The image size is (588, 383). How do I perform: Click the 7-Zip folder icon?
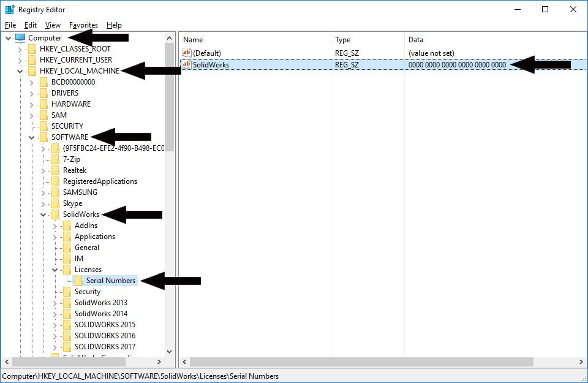56,159
